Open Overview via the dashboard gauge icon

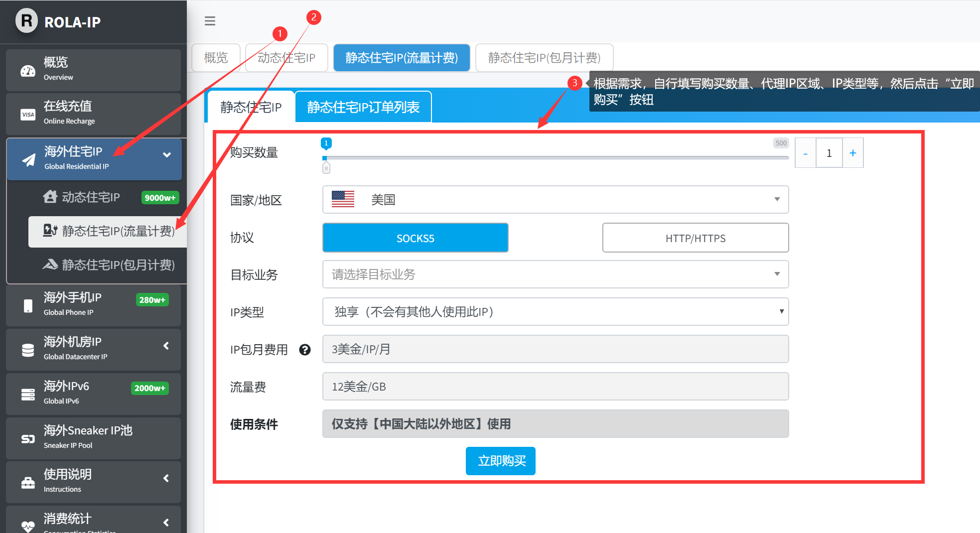coord(28,71)
